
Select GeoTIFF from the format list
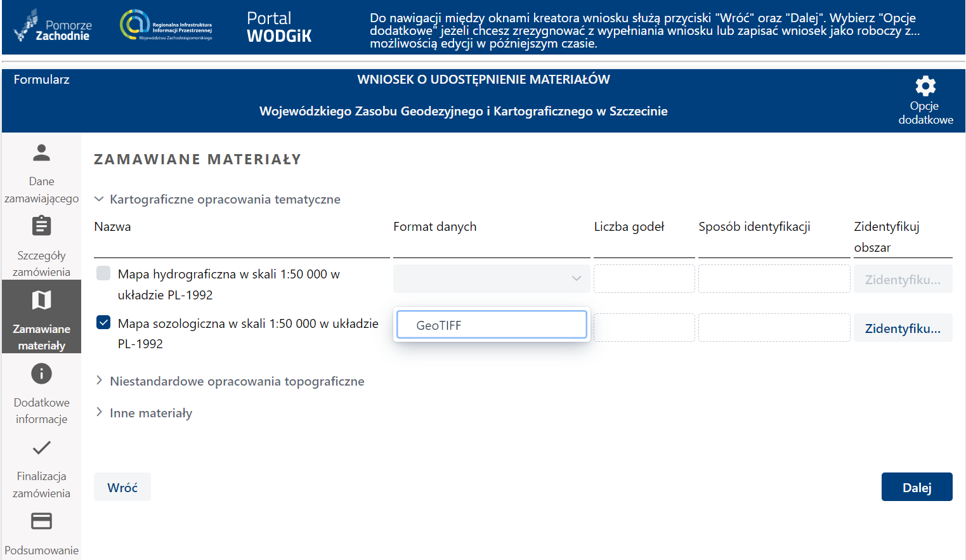click(492, 324)
